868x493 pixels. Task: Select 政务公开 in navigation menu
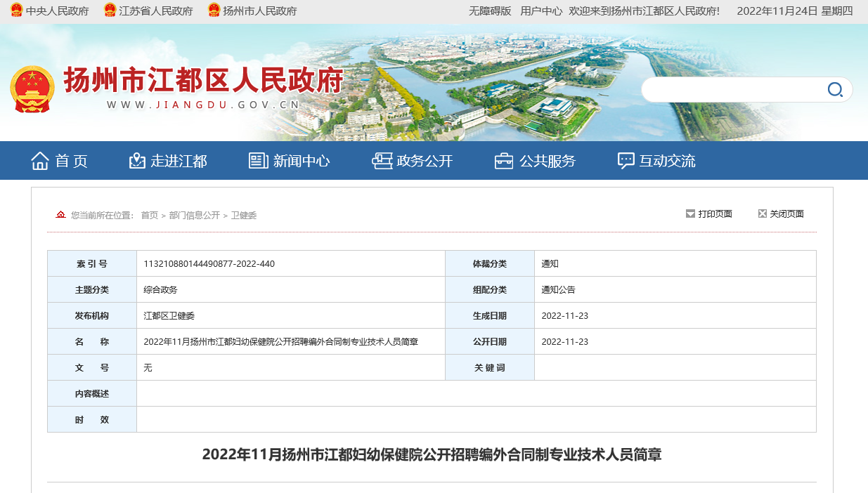tap(425, 161)
